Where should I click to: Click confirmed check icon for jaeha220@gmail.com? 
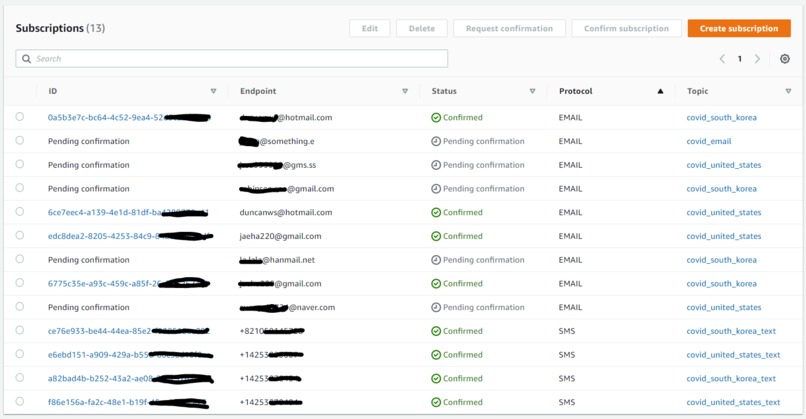[436, 236]
